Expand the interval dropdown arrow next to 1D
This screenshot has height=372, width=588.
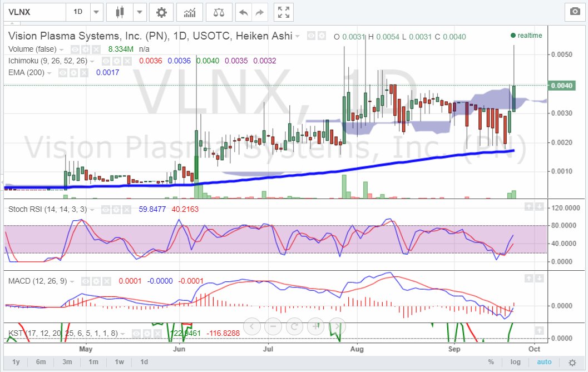click(x=96, y=12)
